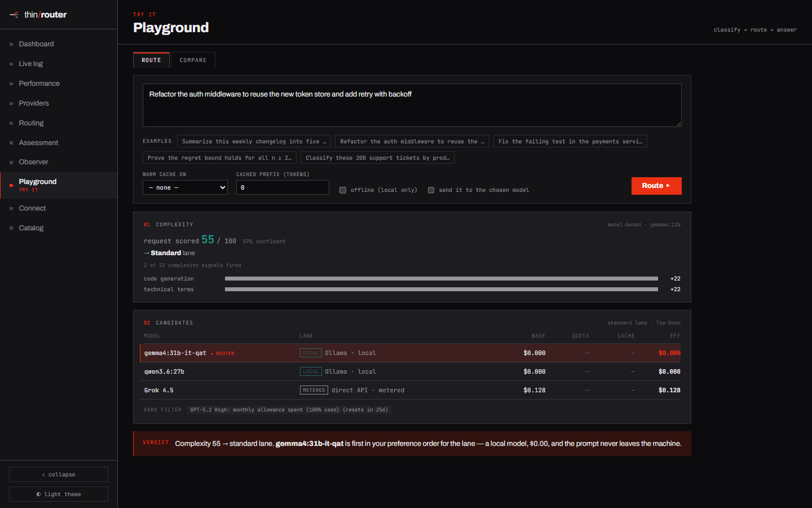Open the Dashboard page
The height and width of the screenshot is (508, 812).
[x=59, y=44]
